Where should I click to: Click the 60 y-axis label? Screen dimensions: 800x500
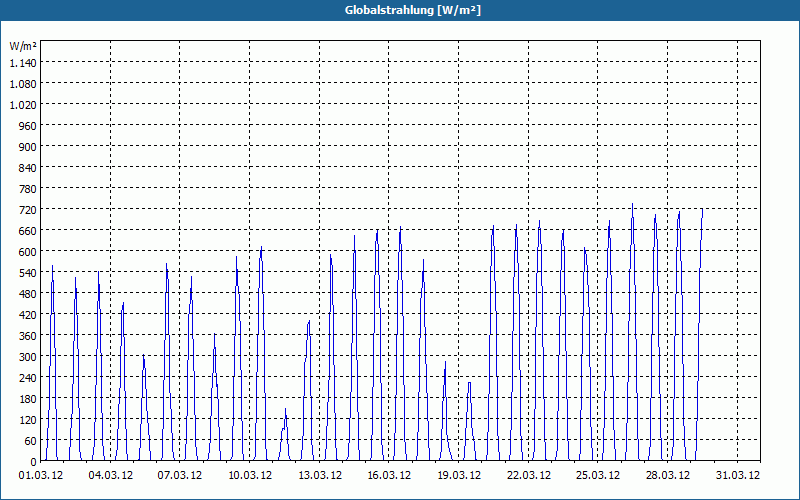click(31, 441)
